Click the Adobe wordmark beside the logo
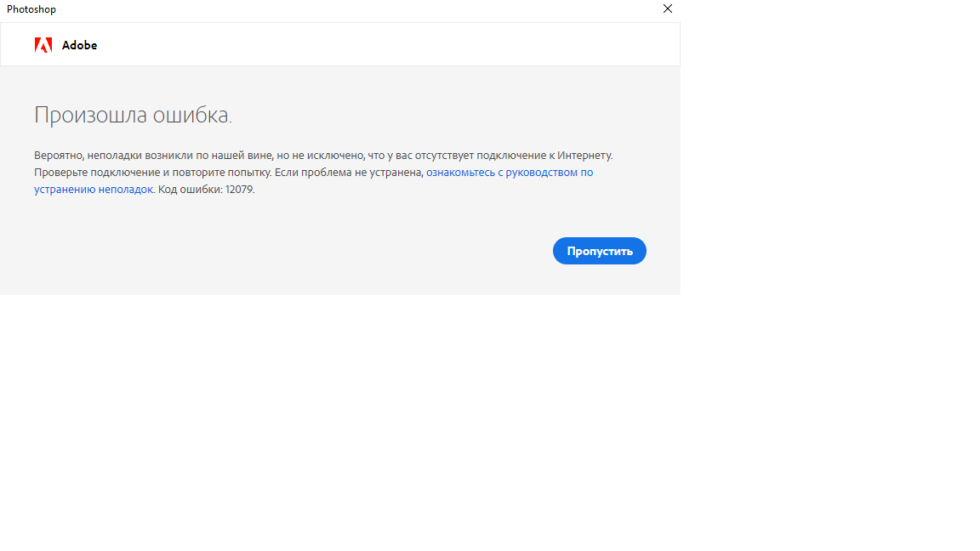 tap(79, 45)
